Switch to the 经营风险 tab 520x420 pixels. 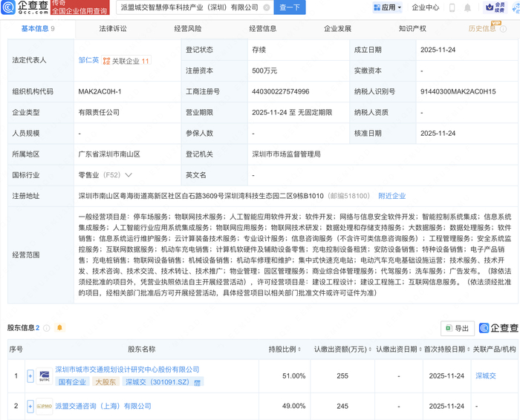click(x=187, y=29)
